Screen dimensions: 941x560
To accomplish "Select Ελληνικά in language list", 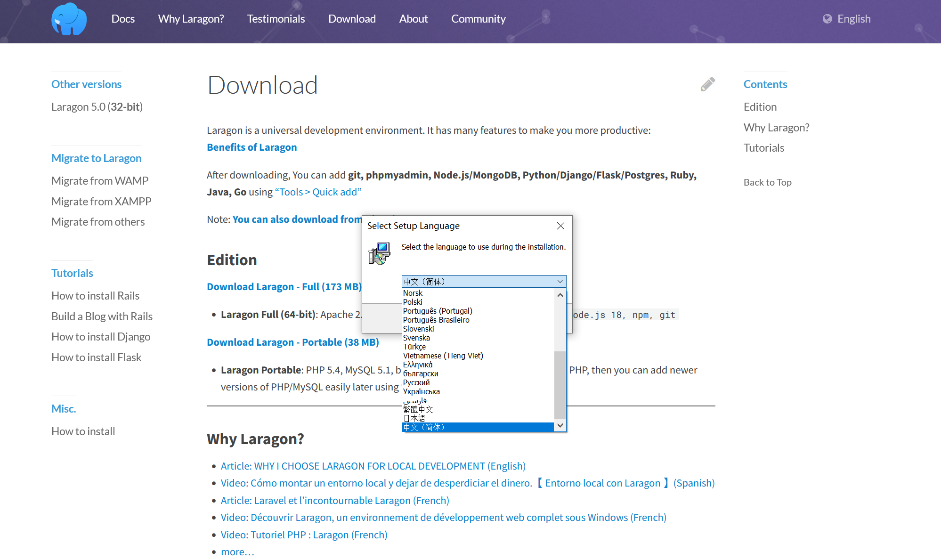I will 478,365.
